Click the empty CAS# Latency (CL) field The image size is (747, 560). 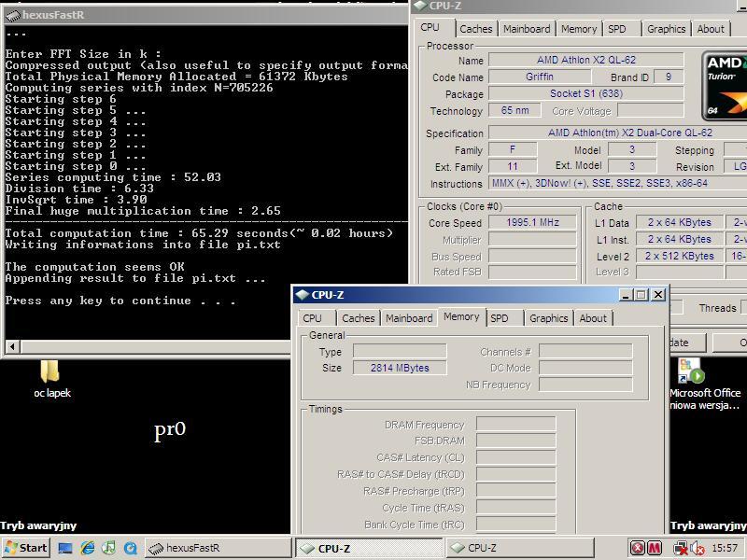point(516,457)
